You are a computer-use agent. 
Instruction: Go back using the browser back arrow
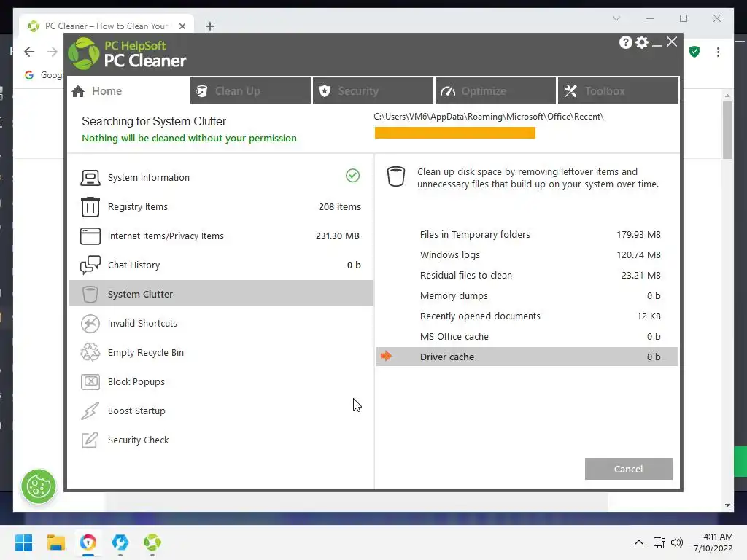pos(29,52)
